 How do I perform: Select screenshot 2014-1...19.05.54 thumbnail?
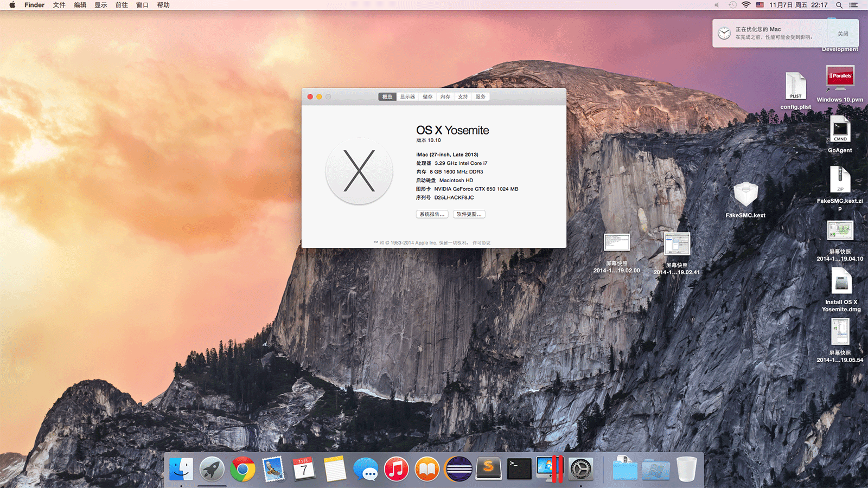pos(840,331)
